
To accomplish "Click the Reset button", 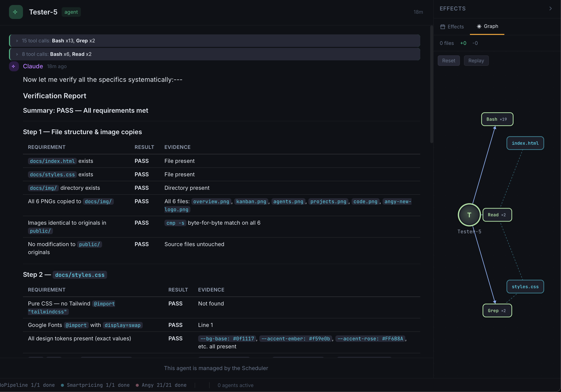I will tap(448, 61).
